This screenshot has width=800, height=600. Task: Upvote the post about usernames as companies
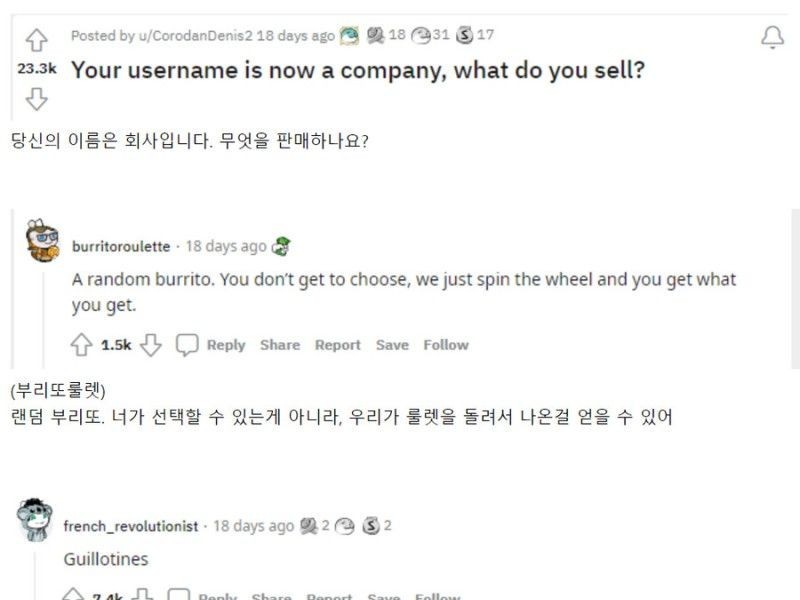(36, 39)
